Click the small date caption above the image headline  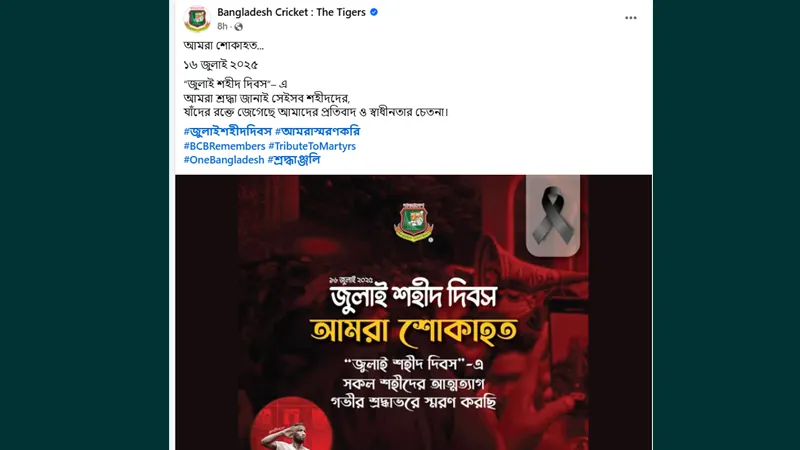coord(351,280)
